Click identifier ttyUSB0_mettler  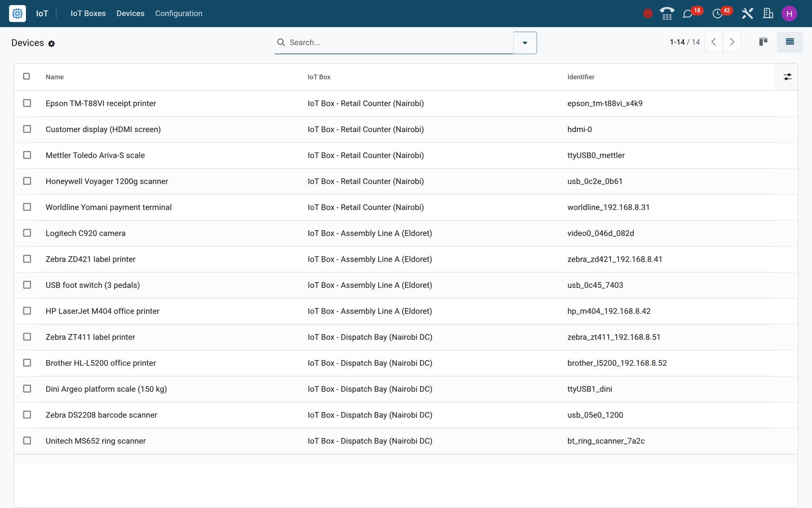596,155
